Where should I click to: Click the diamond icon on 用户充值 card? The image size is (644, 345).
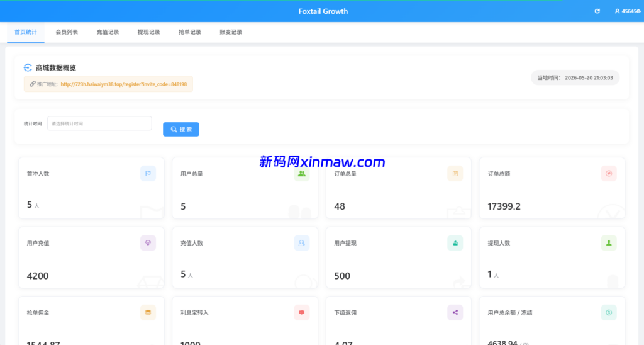pyautogui.click(x=148, y=243)
